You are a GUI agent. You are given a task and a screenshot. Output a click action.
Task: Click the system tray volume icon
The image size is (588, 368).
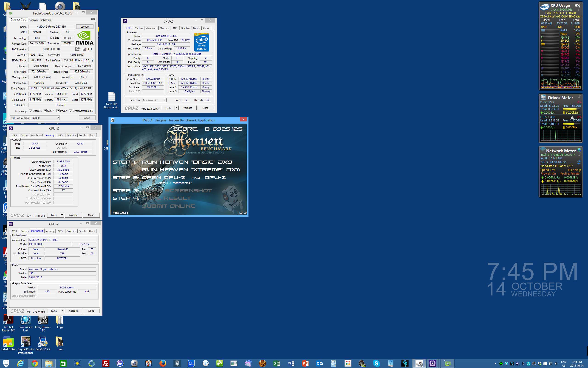click(556, 364)
